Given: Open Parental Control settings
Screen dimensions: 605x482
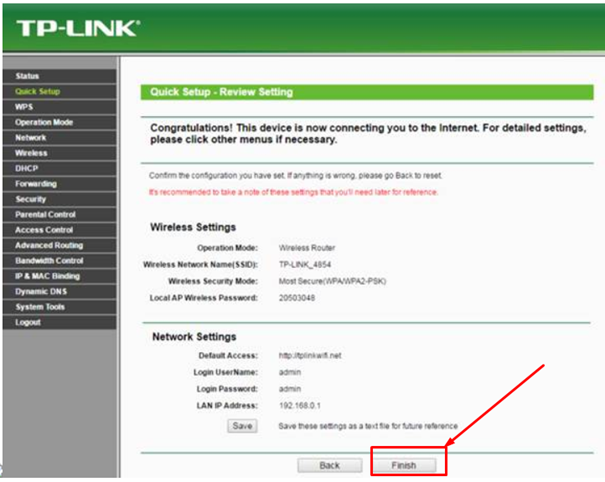Looking at the screenshot, I should [59, 215].
